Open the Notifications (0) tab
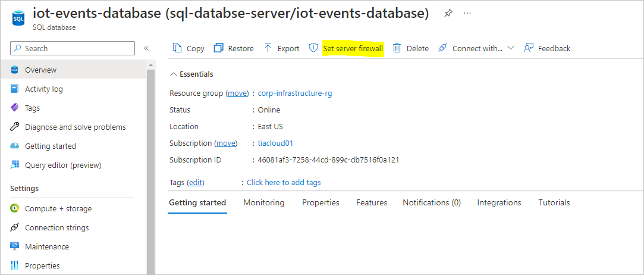The width and height of the screenshot is (644, 275). click(x=432, y=202)
